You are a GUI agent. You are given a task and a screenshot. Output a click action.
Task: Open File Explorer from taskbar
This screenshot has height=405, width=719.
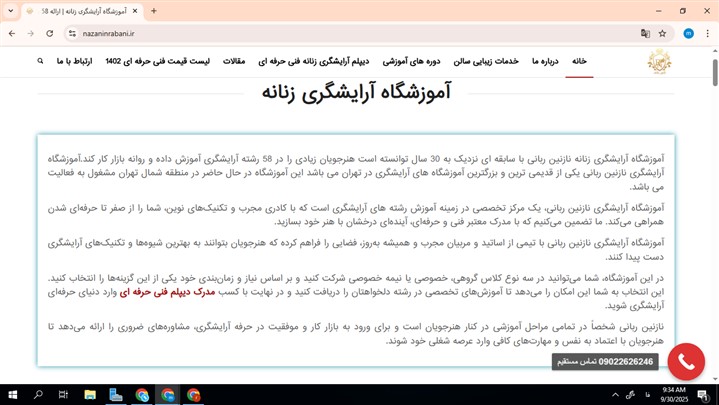tap(90, 395)
